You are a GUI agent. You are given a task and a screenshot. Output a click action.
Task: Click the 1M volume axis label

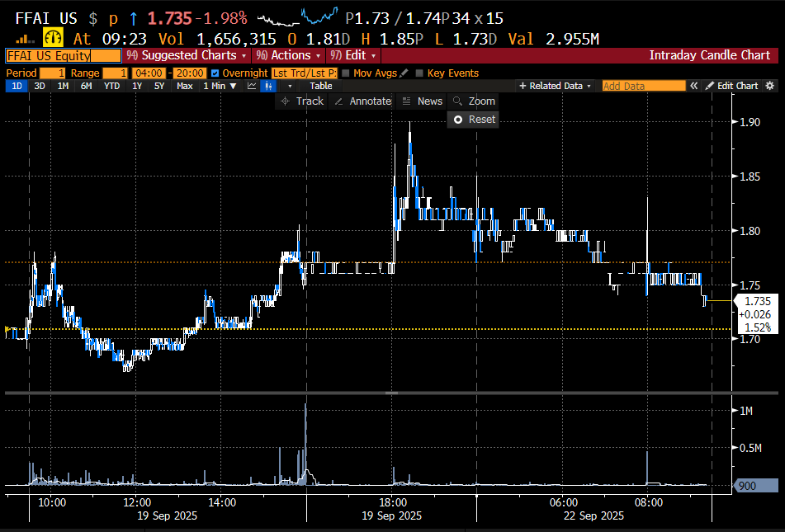click(x=746, y=411)
